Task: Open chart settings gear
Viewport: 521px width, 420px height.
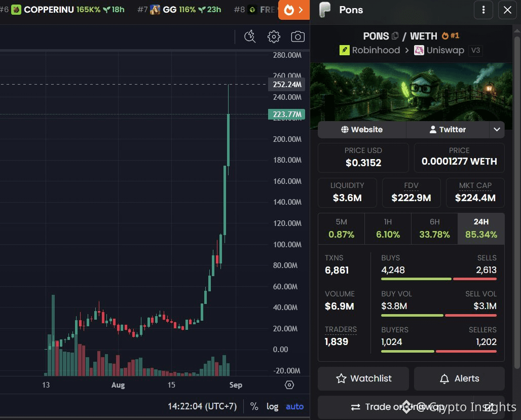Action: 274,36
